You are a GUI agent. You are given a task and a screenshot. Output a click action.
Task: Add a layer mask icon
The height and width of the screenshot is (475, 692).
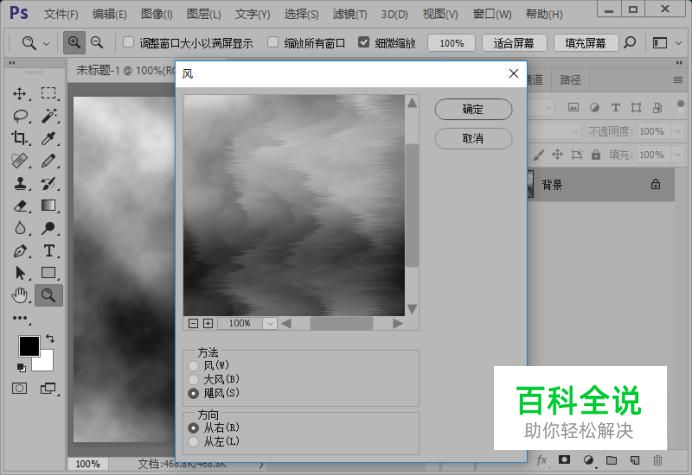pyautogui.click(x=564, y=460)
